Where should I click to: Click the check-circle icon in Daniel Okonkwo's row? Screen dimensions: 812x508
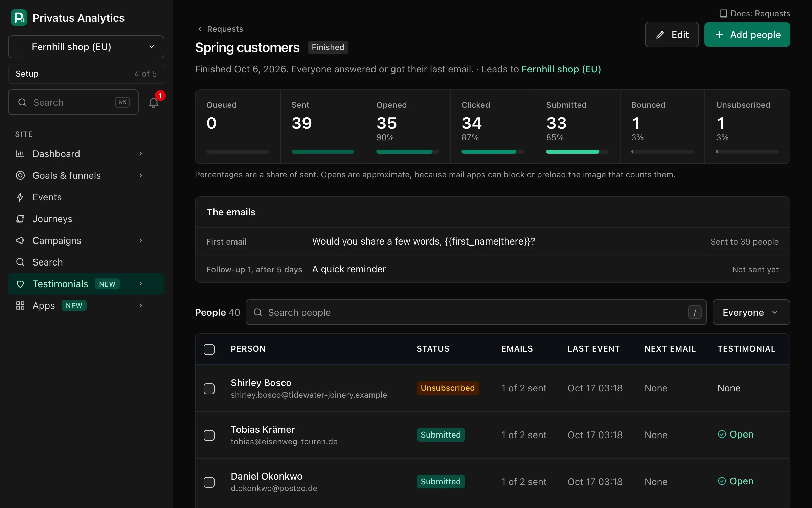(x=722, y=481)
